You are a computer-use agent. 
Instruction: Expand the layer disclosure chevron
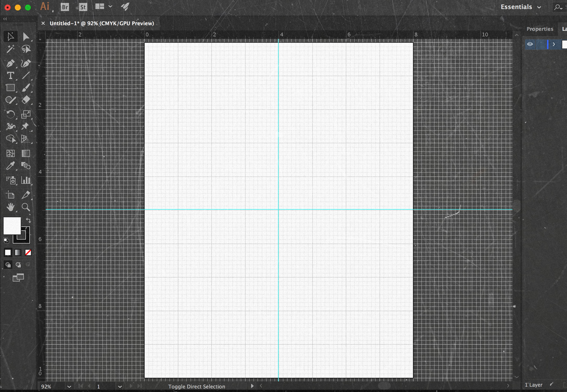coord(554,44)
